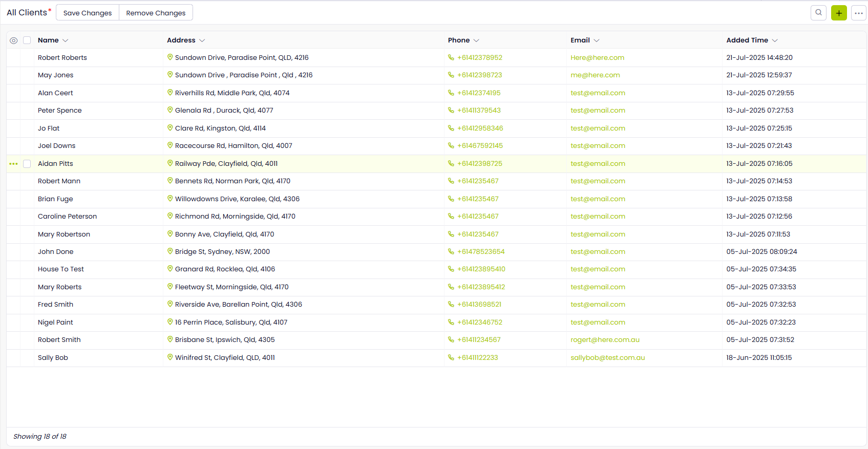This screenshot has width=868, height=449.
Task: Open row actions dots for Aidan Pitts
Action: point(13,164)
